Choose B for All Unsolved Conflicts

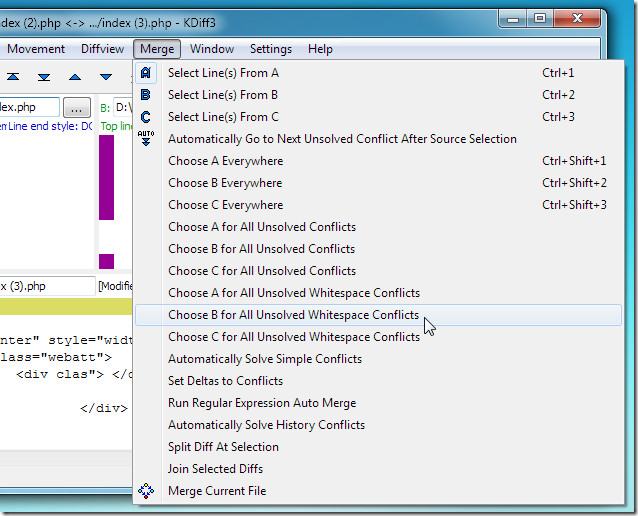378,249
